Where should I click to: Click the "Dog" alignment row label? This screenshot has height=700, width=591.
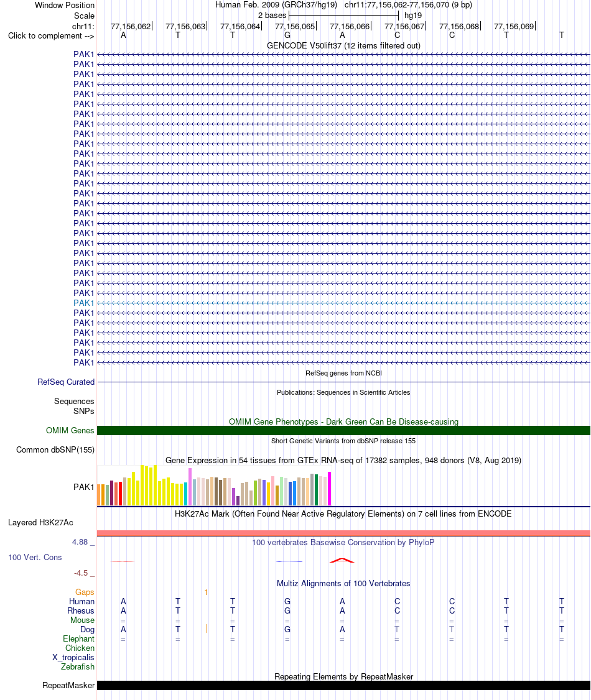coord(88,630)
